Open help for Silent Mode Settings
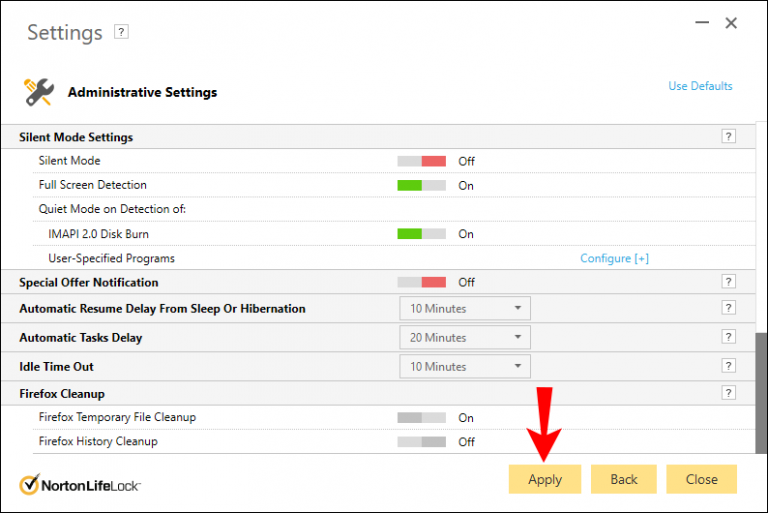The width and height of the screenshot is (768, 513). point(729,137)
